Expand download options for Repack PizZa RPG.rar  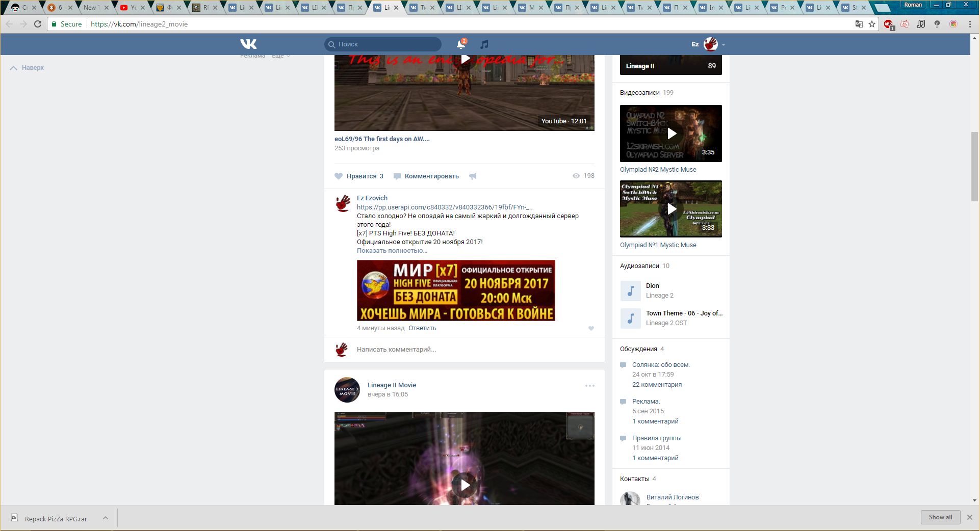click(105, 518)
